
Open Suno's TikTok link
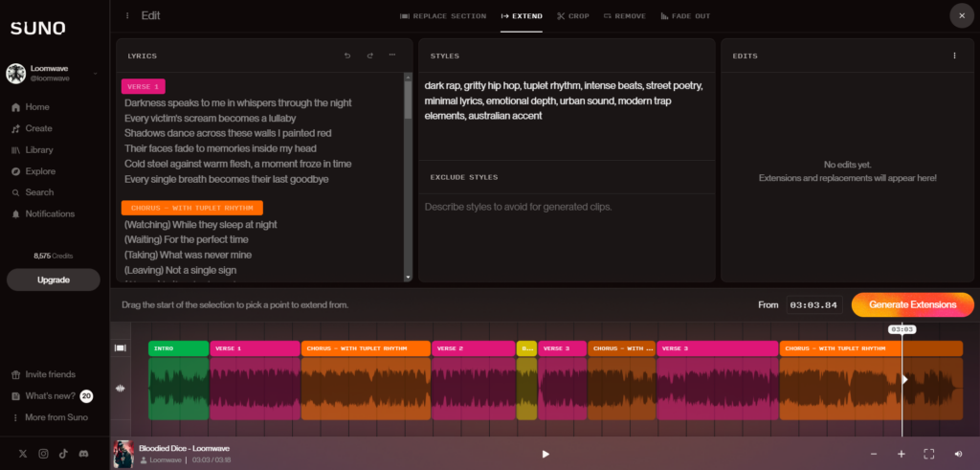coord(63,454)
